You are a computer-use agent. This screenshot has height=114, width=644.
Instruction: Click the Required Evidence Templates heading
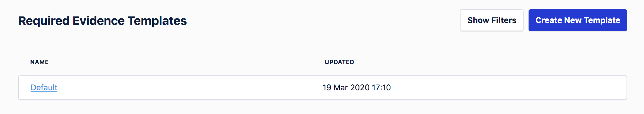102,21
